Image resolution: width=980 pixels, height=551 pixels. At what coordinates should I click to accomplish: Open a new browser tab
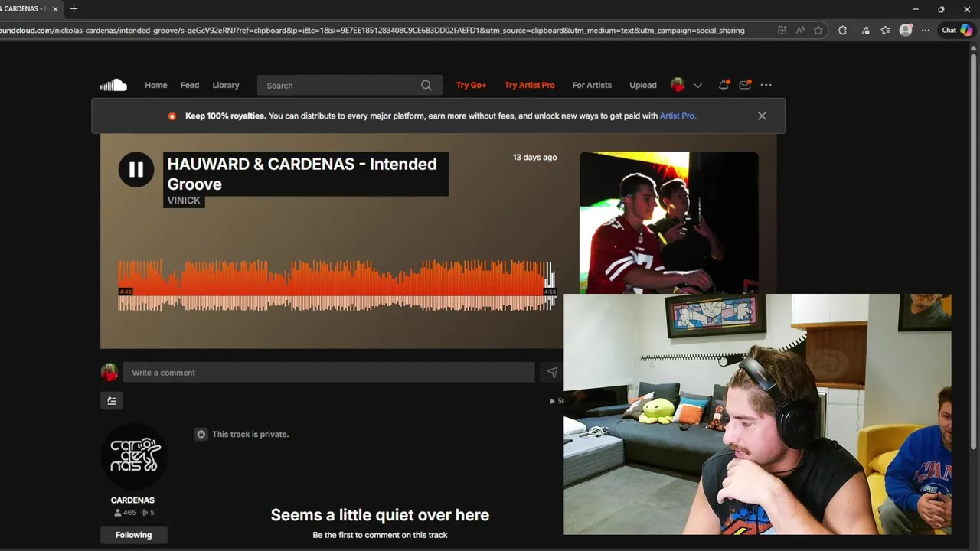(x=73, y=9)
